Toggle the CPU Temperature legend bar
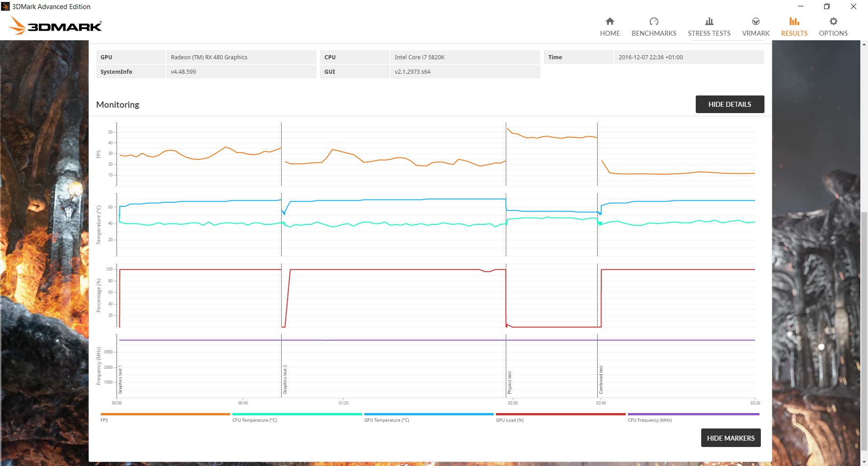 [x=297, y=414]
